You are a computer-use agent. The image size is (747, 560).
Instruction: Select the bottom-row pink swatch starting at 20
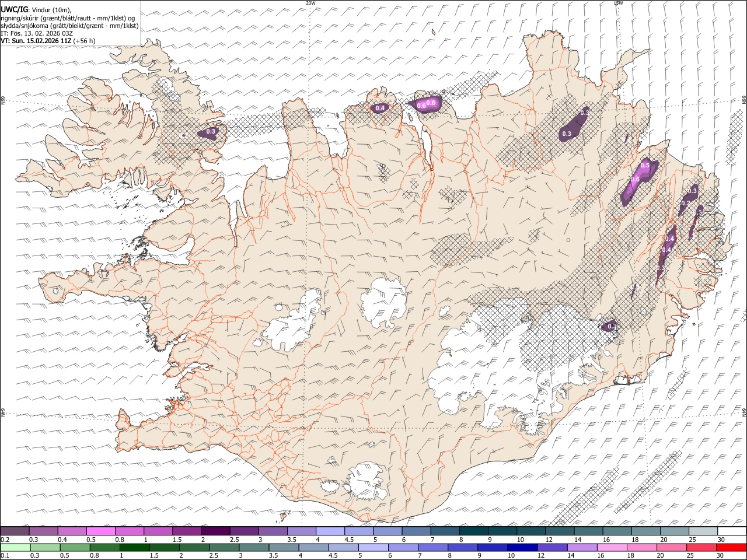671,547
